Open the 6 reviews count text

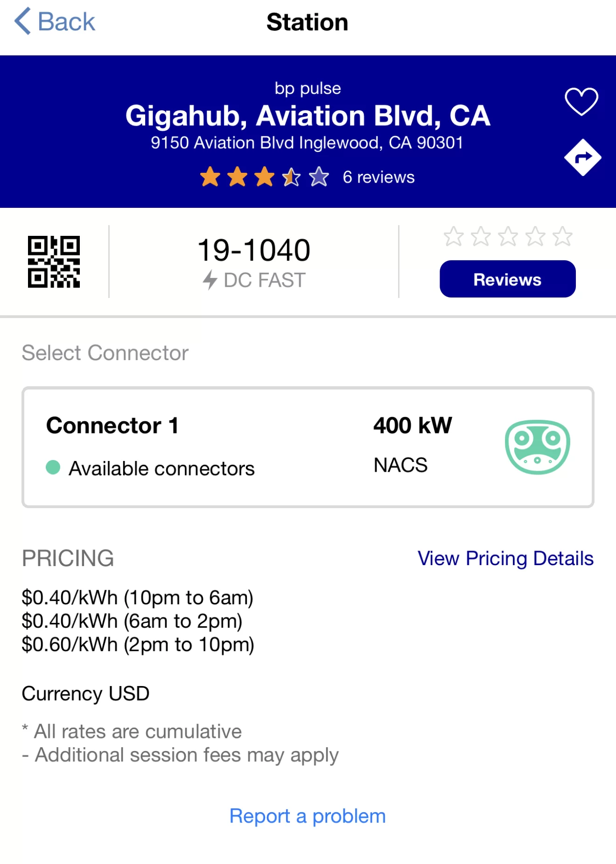tap(378, 177)
